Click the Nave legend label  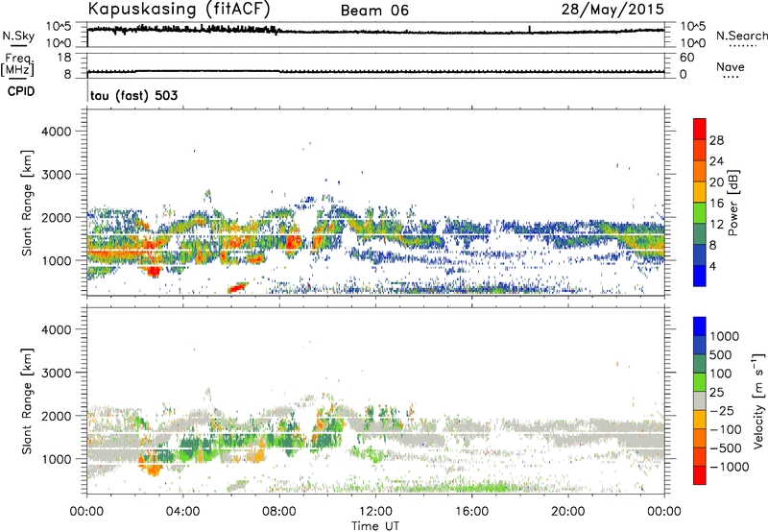tap(731, 66)
